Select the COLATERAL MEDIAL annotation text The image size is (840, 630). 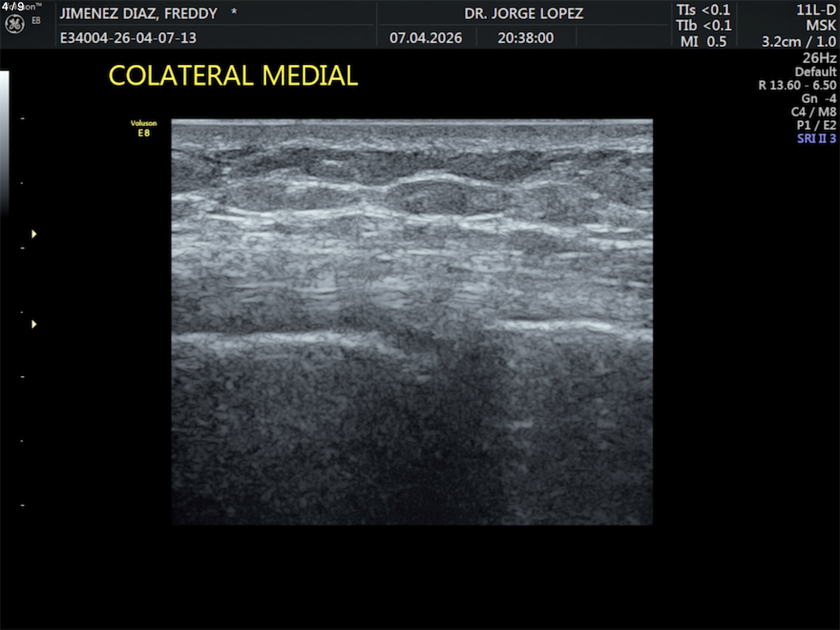pos(233,76)
